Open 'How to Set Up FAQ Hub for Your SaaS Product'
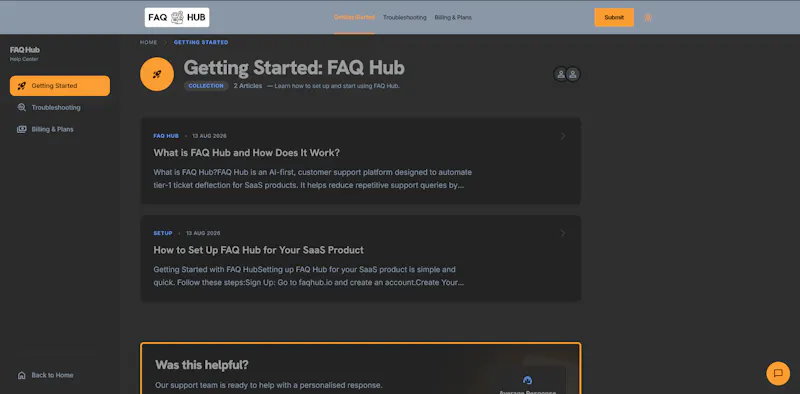The width and height of the screenshot is (800, 394). 259,250
